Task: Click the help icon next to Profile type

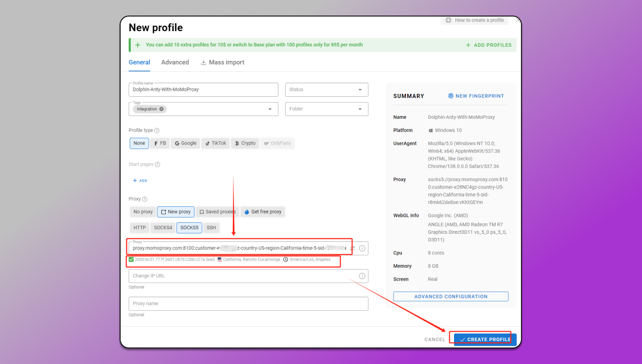Action: point(157,131)
